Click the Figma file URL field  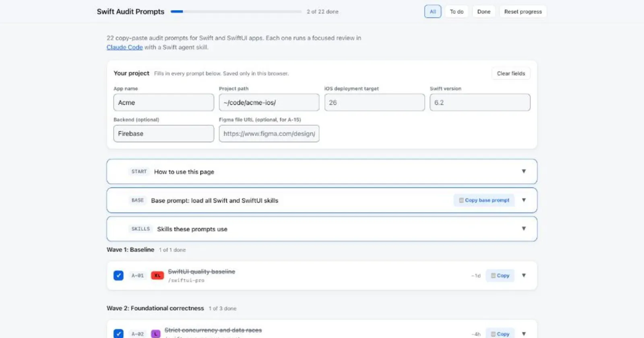click(269, 134)
